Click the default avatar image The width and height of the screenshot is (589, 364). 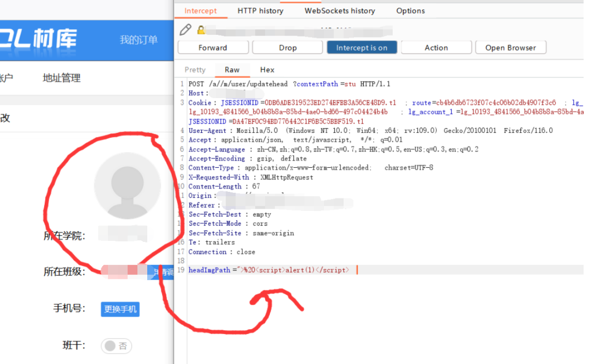point(127,186)
